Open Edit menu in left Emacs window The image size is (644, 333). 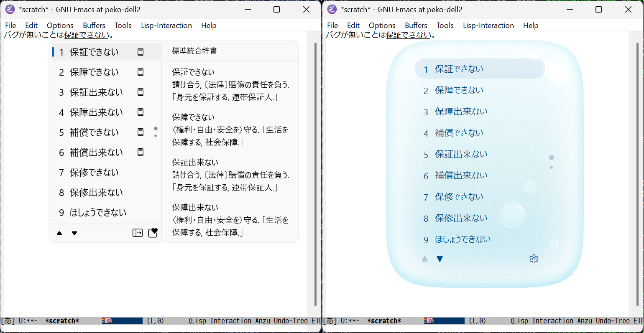click(31, 25)
